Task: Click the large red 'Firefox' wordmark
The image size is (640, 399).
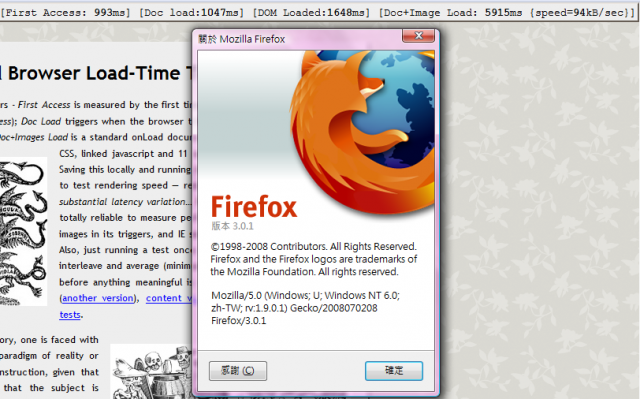Action: tap(254, 207)
